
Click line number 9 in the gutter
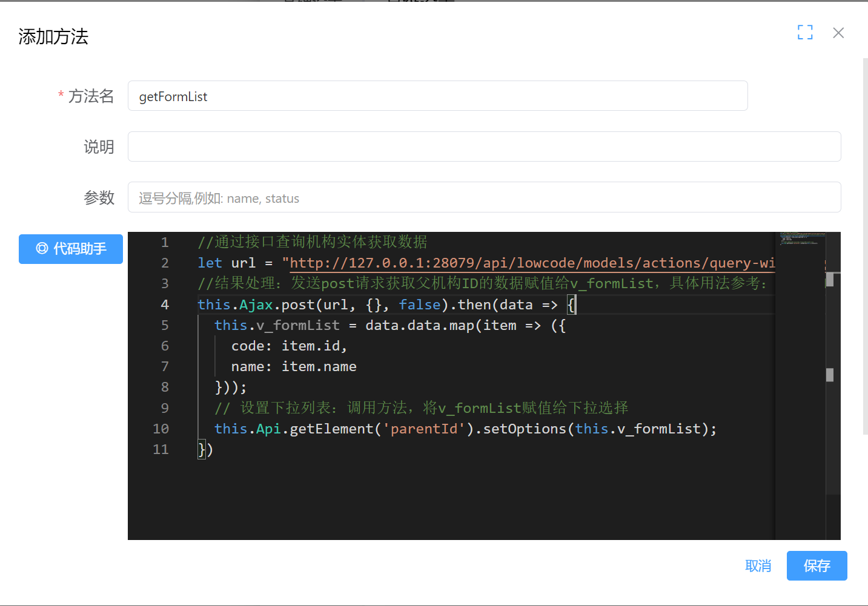coord(165,408)
